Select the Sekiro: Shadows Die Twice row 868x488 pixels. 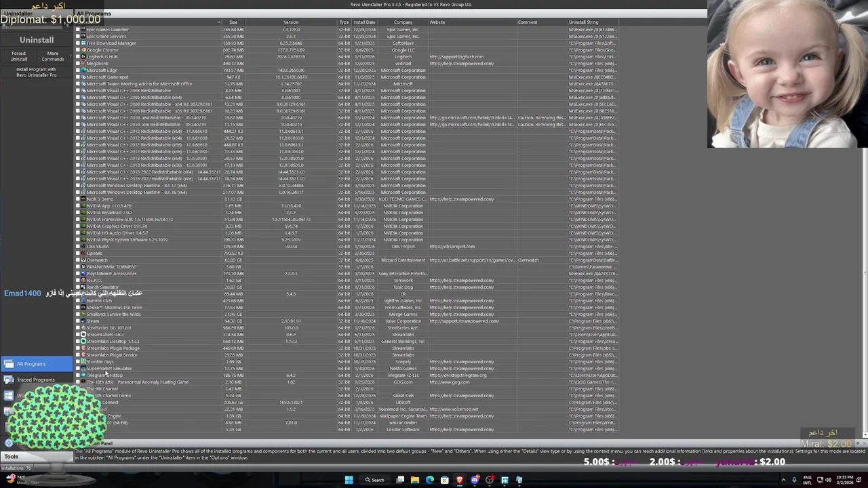[x=346, y=308]
